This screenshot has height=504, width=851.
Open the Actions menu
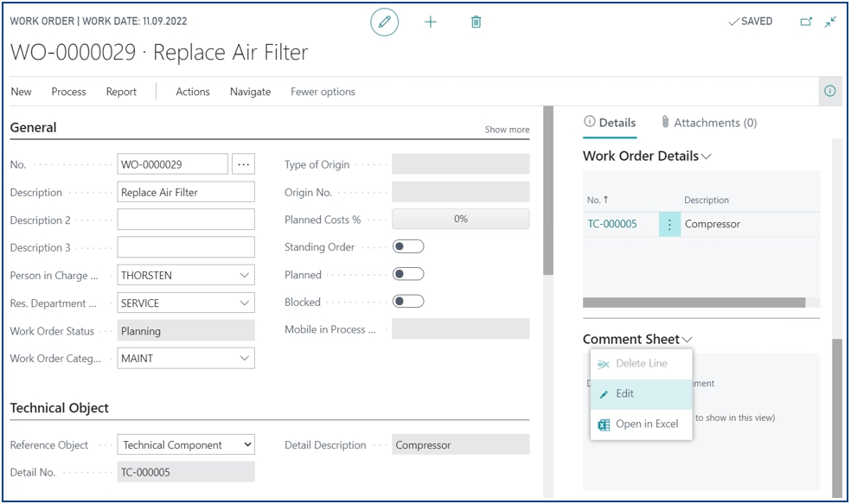(193, 92)
